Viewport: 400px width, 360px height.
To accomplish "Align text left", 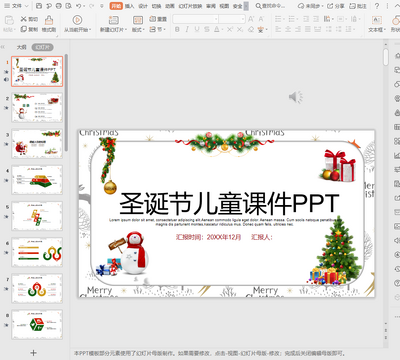I will pos(278,30).
